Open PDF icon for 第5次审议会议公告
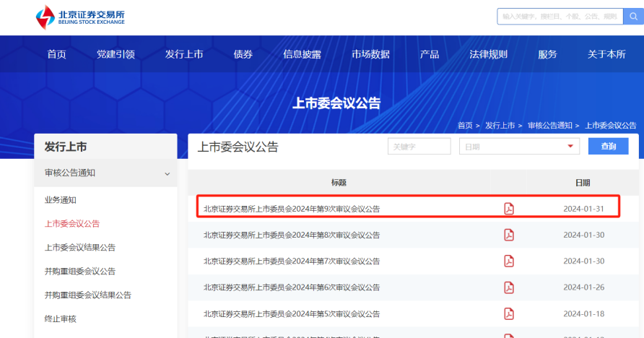Image resolution: width=644 pixels, height=338 pixels. [509, 313]
